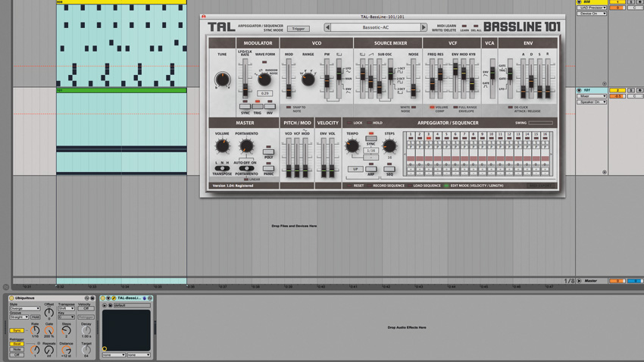Viewport: 644px width, 362px height.
Task: Adjust the Ubiquitous Steps knob
Action: (x=66, y=330)
